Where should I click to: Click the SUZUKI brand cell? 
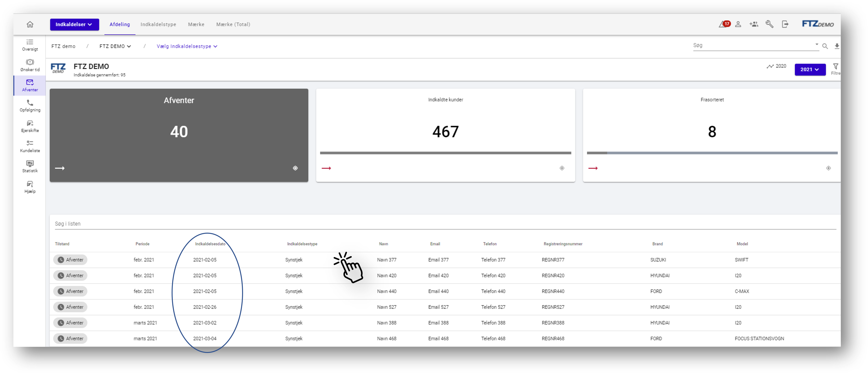click(658, 260)
